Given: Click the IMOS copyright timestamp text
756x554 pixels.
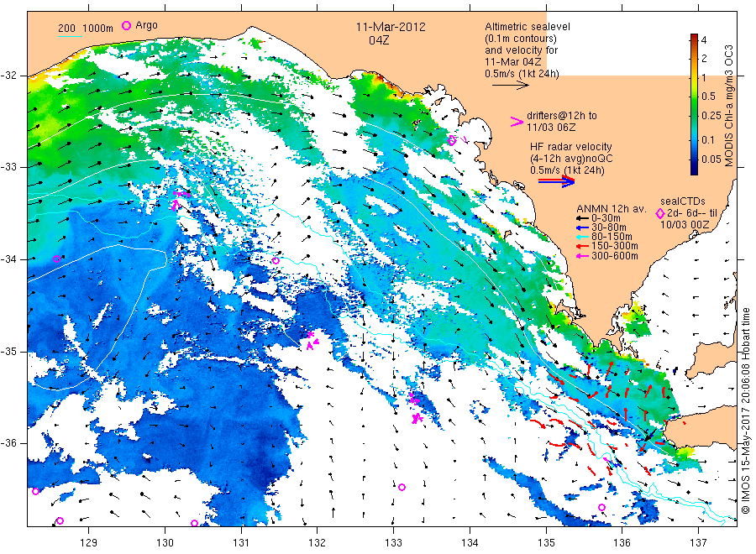Looking at the screenshot, I should click(746, 410).
